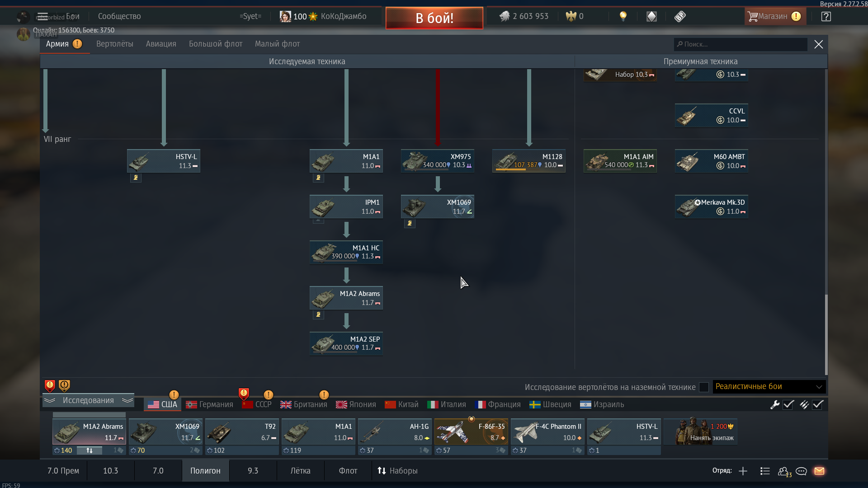
Task: Click the ammo auto-refill icon
Action: tap(804, 404)
